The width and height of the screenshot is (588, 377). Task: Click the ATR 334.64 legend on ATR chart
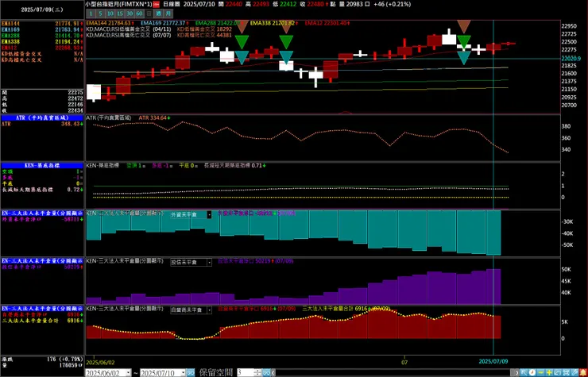point(154,117)
